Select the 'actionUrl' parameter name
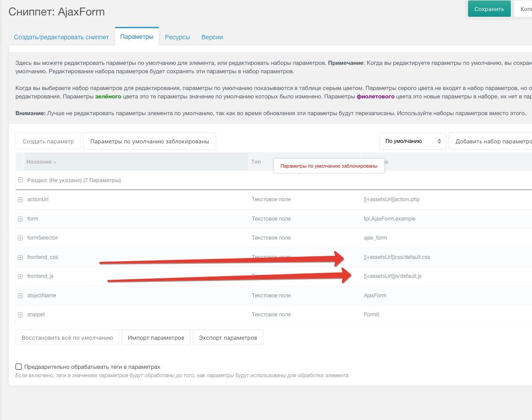The width and height of the screenshot is (532, 420). [x=38, y=199]
